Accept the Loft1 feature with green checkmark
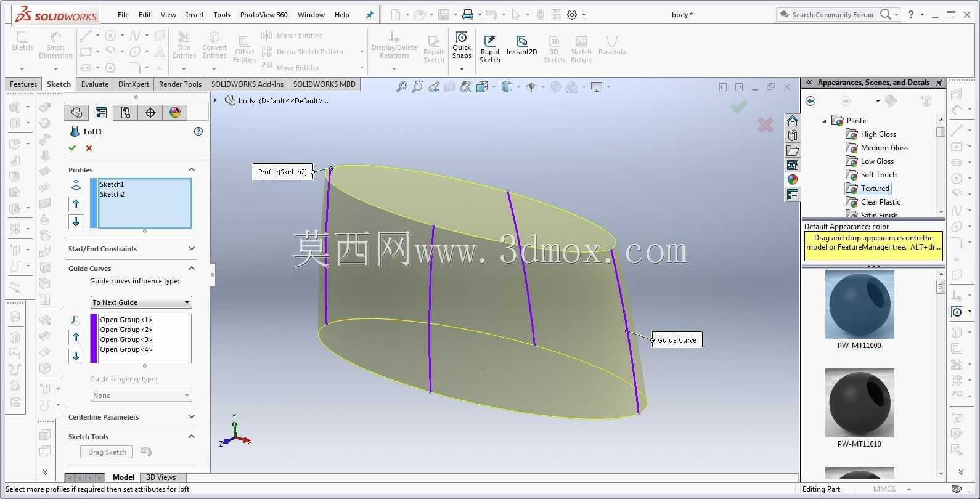The height and width of the screenshot is (499, 980). (x=72, y=148)
